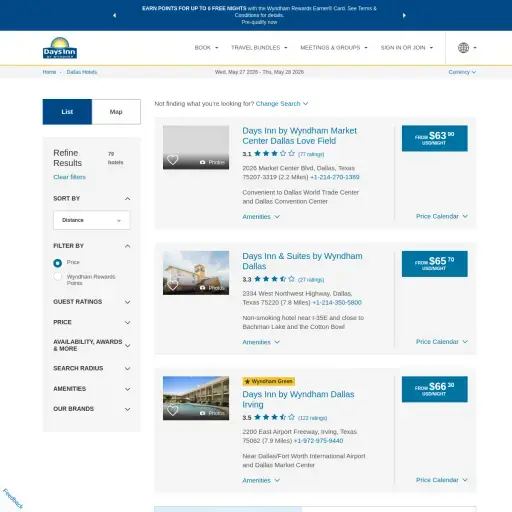Open the Currency dropdown
The height and width of the screenshot is (512, 512).
pos(462,72)
